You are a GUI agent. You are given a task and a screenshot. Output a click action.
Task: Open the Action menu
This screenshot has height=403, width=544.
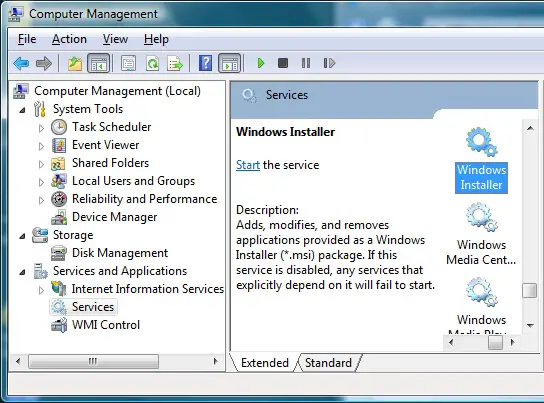[69, 39]
